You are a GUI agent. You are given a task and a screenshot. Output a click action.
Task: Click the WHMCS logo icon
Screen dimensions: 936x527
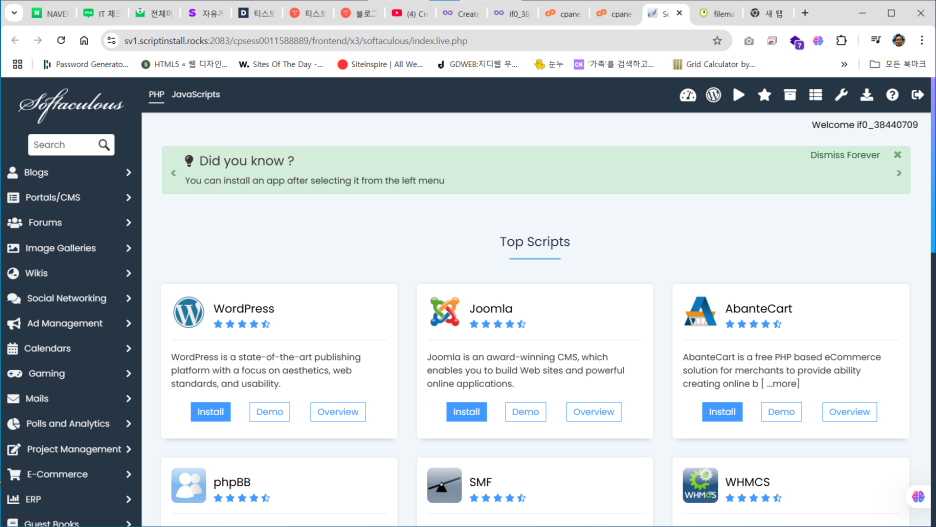(700, 485)
